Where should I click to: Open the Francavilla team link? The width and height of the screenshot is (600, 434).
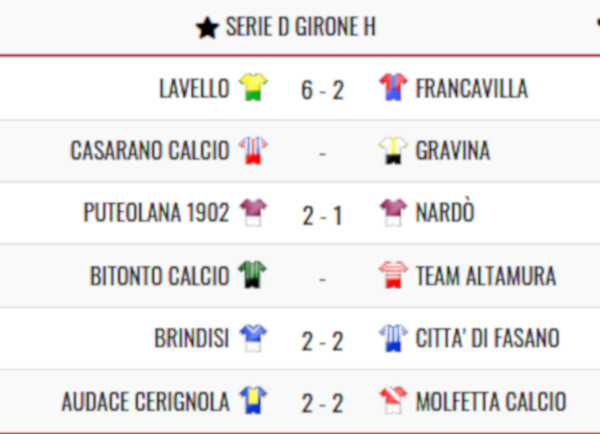pos(472,88)
